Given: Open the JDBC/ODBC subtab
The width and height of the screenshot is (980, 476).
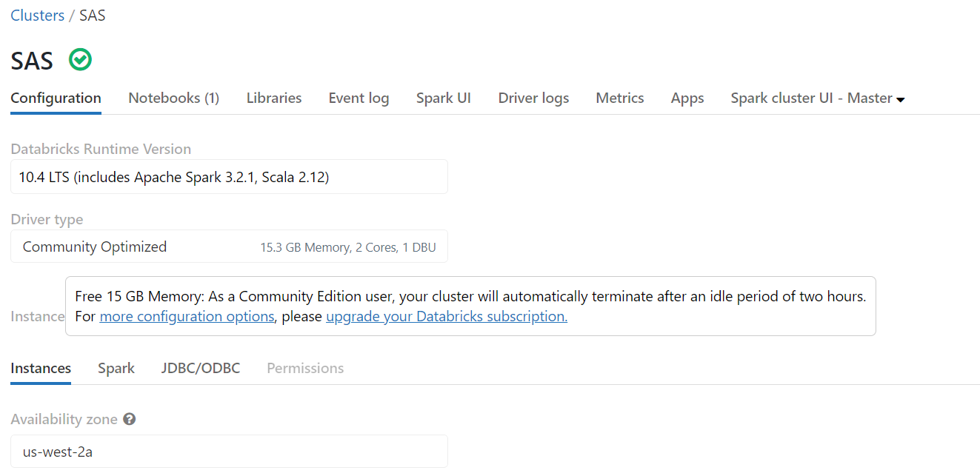Looking at the screenshot, I should (x=200, y=368).
